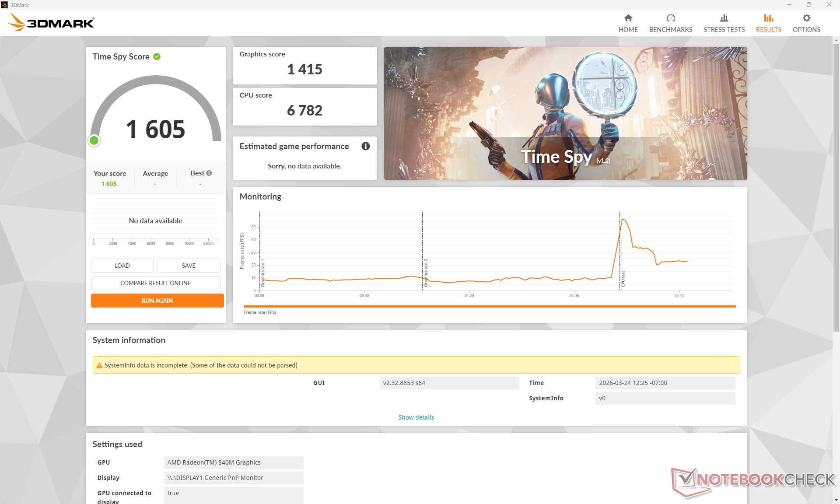Open Stress Tests bar chart icon

(724, 18)
